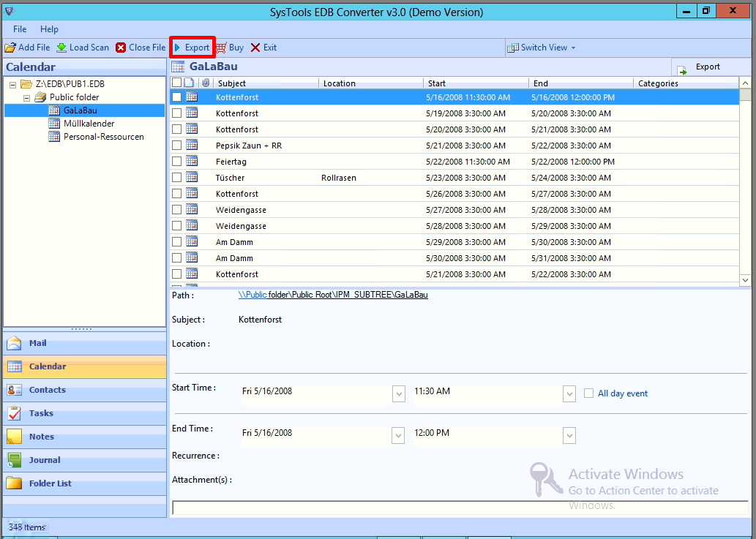Click the Buy cart icon
This screenshot has height=539, width=756.
221,48
